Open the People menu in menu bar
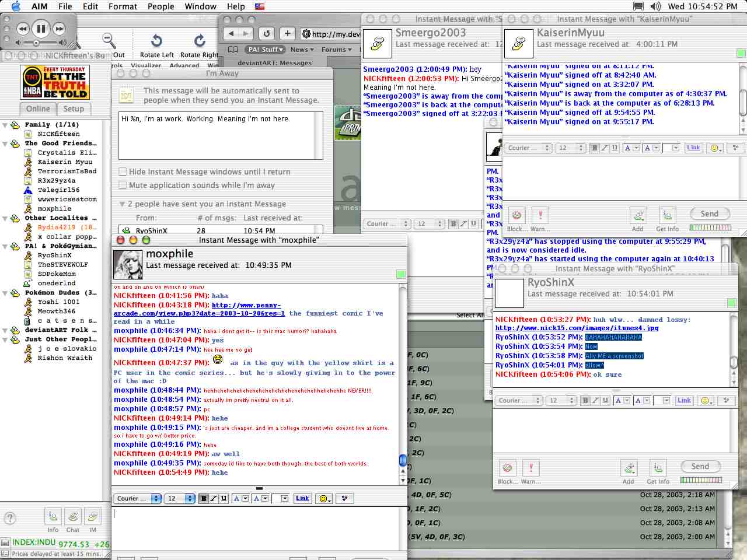The image size is (747, 560). [x=160, y=6]
